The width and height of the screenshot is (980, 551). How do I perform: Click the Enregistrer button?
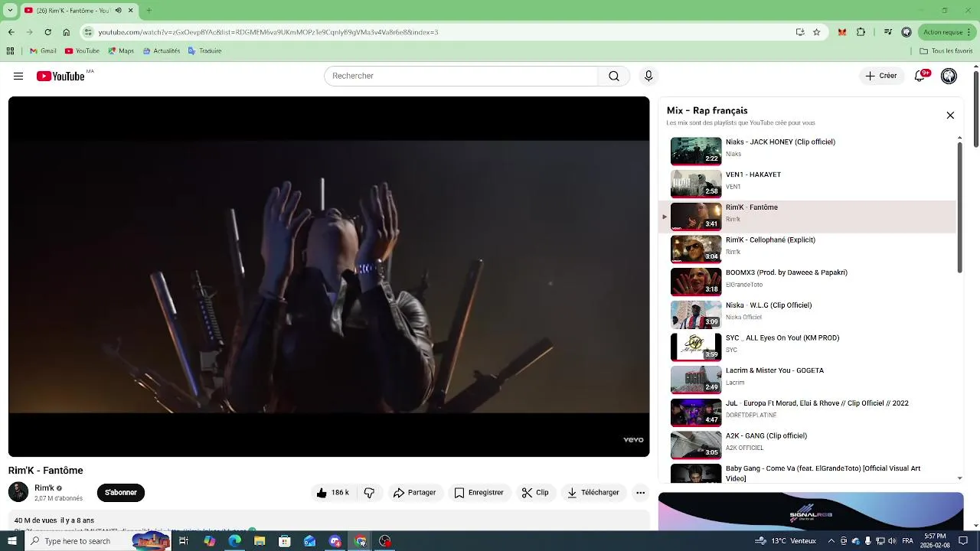coord(479,493)
